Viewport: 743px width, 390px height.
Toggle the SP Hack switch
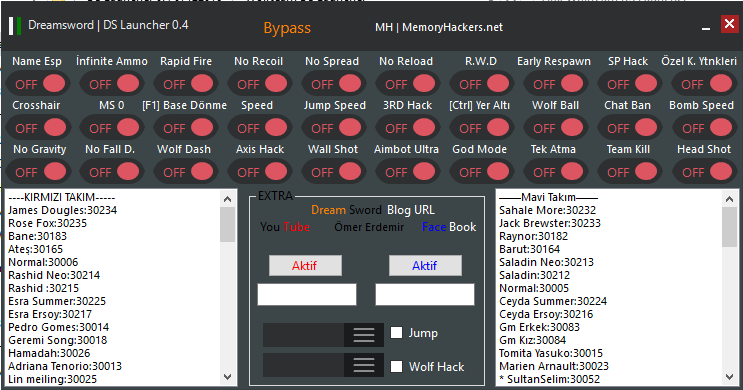tap(629, 84)
